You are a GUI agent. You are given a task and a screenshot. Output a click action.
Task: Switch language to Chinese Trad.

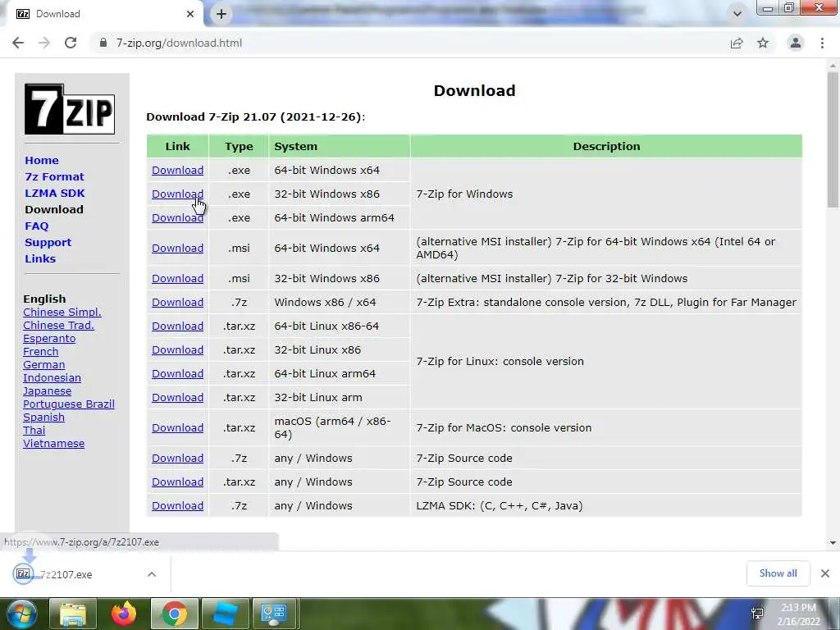pos(58,325)
